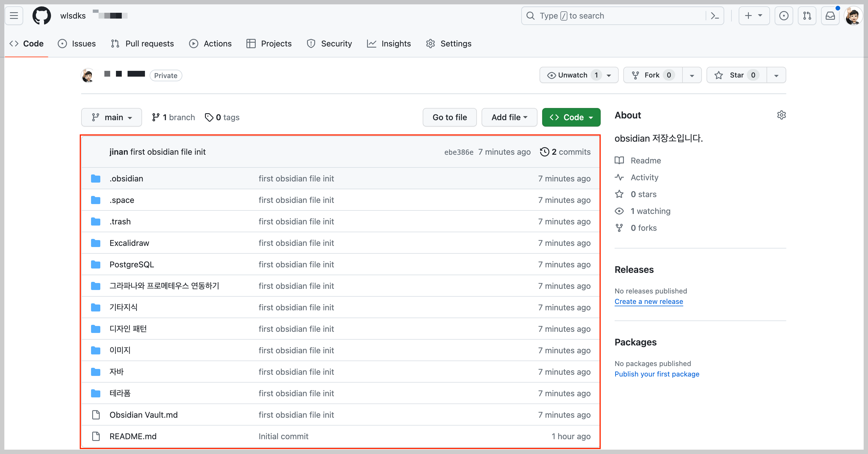
Task: Click the GitHub Octocat logo
Action: coord(41,15)
